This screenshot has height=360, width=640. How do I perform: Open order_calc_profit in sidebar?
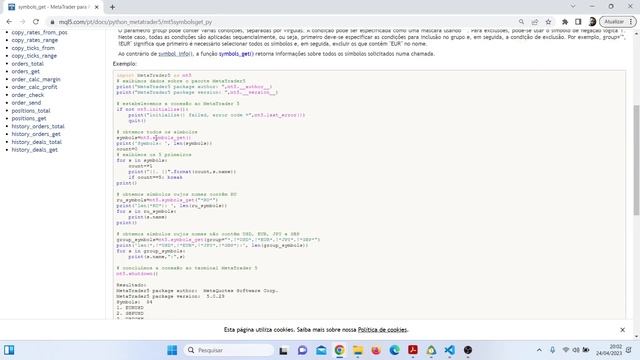pyautogui.click(x=34, y=87)
